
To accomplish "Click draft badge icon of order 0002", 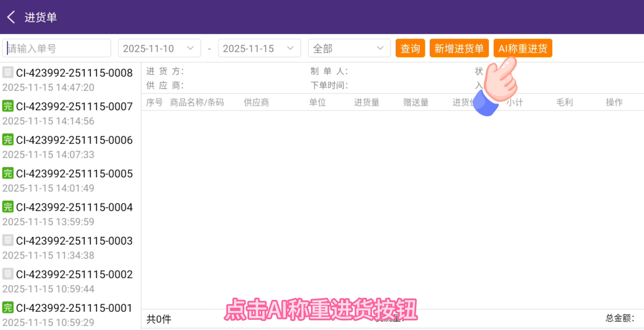I will [8, 274].
